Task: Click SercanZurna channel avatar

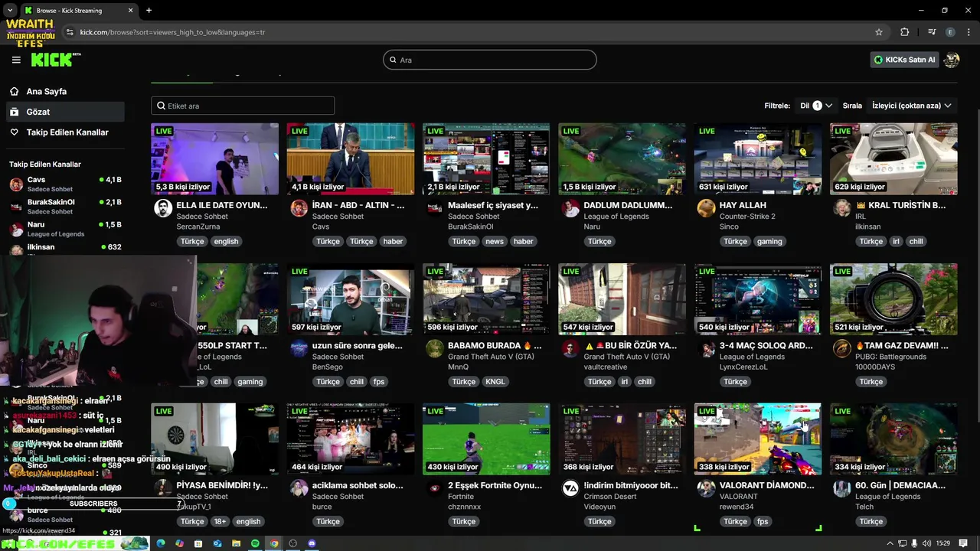Action: pyautogui.click(x=163, y=208)
